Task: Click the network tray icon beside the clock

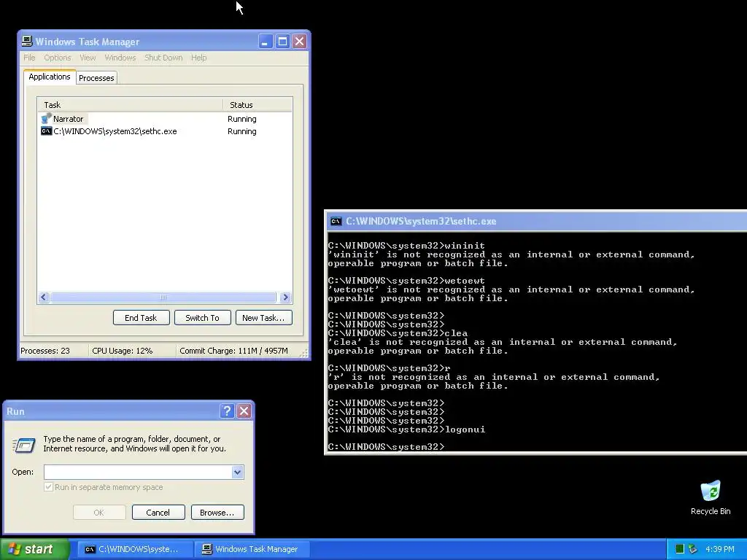Action: (x=693, y=549)
